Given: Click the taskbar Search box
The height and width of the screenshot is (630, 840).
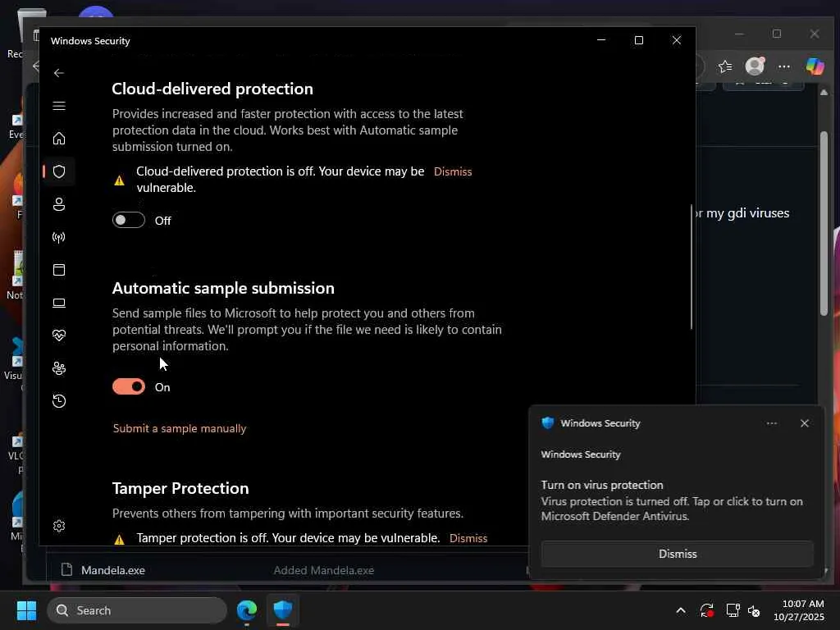Looking at the screenshot, I should pyautogui.click(x=137, y=610).
